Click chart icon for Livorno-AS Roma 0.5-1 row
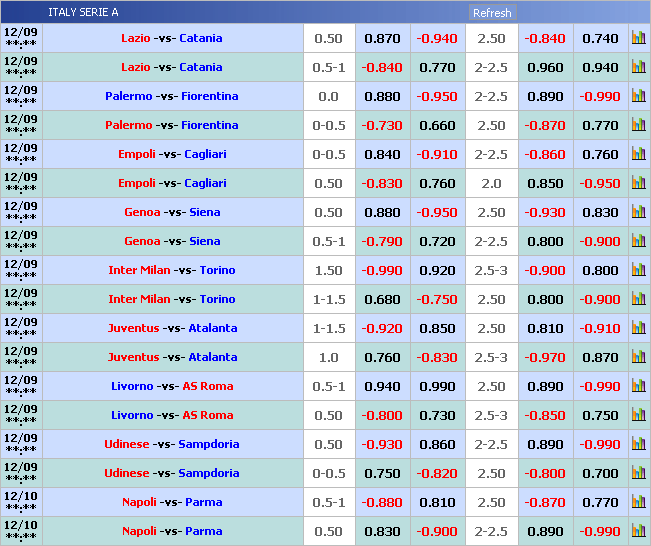The width and height of the screenshot is (651, 546). click(x=638, y=386)
